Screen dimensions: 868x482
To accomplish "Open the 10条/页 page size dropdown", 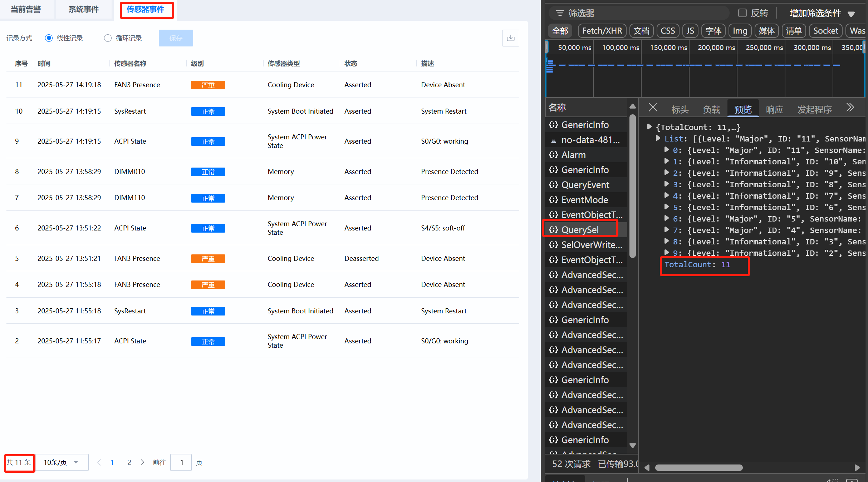I will point(62,462).
